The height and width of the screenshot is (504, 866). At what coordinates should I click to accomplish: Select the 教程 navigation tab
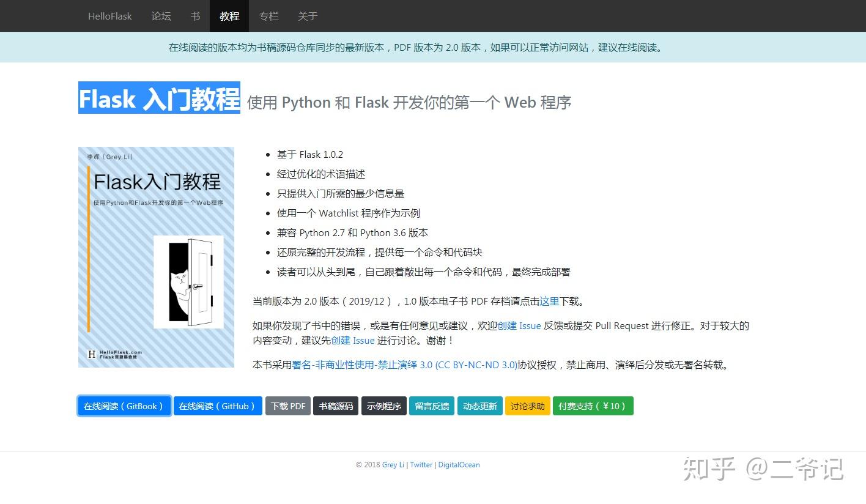tap(229, 17)
